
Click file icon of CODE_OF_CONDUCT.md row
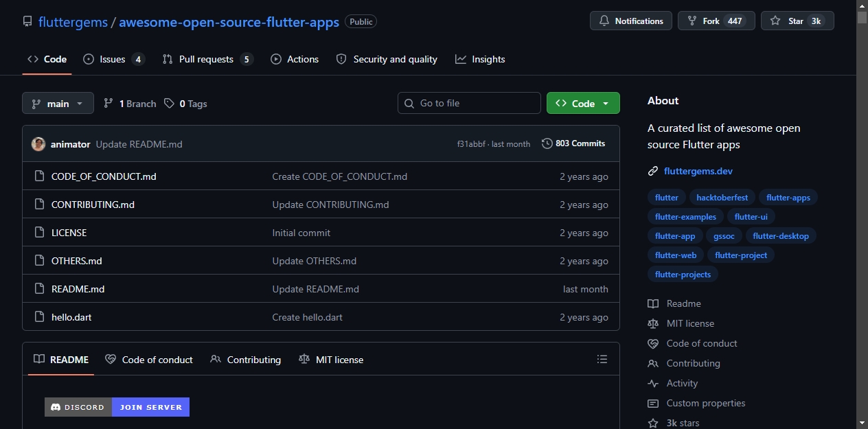point(39,176)
